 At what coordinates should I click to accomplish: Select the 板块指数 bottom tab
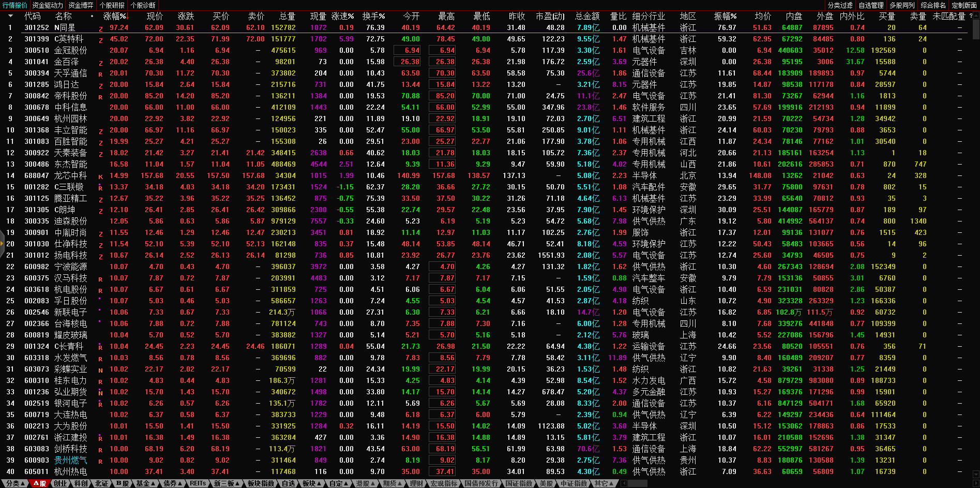261,483
